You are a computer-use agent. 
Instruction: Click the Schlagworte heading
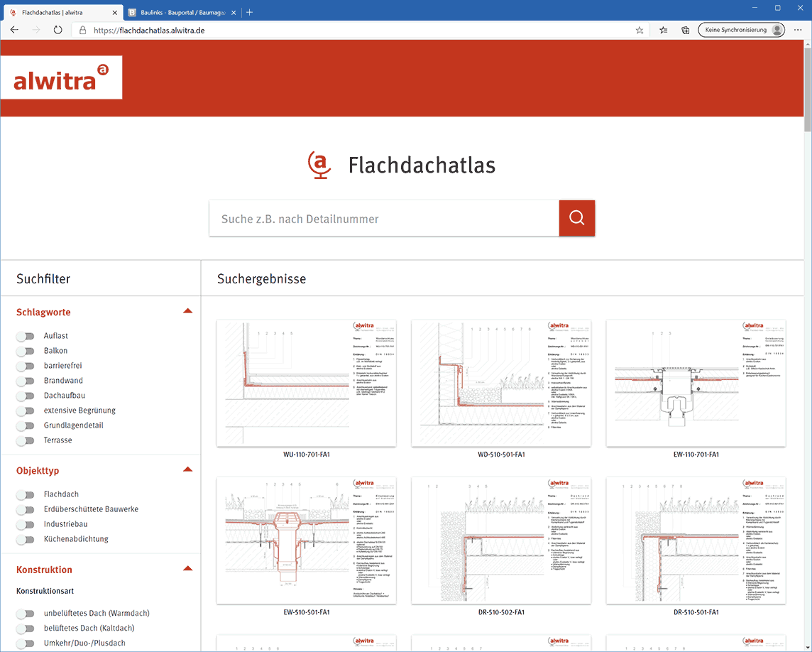[43, 312]
